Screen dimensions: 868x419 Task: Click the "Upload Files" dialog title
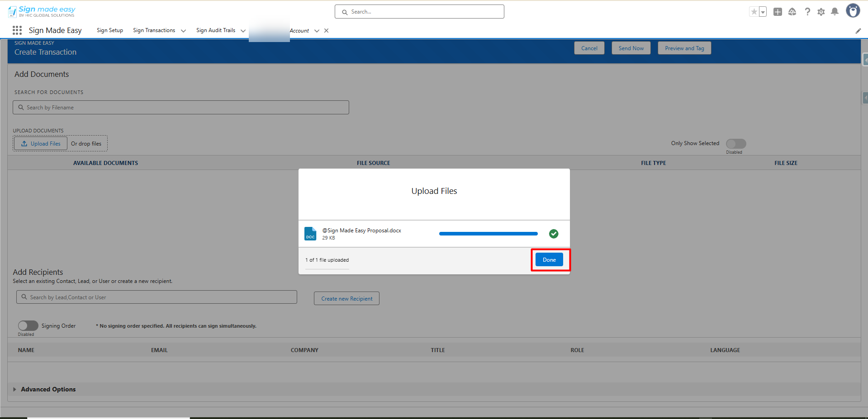point(434,191)
